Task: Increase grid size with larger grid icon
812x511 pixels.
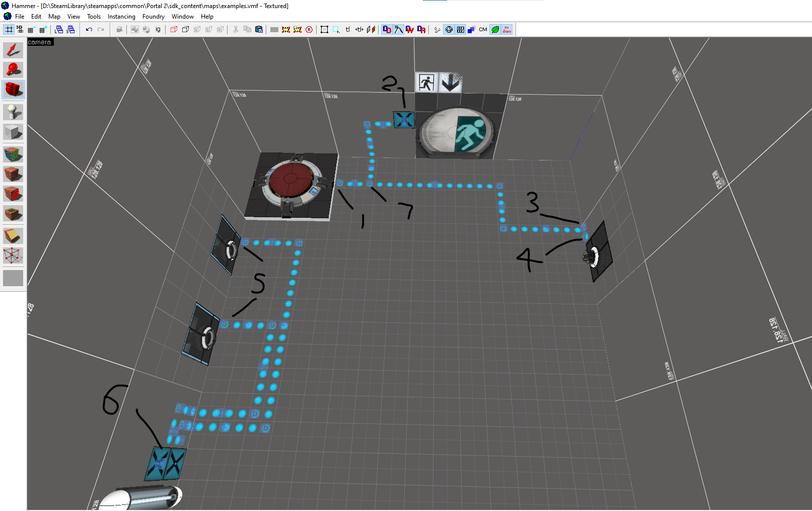Action: 42,30
